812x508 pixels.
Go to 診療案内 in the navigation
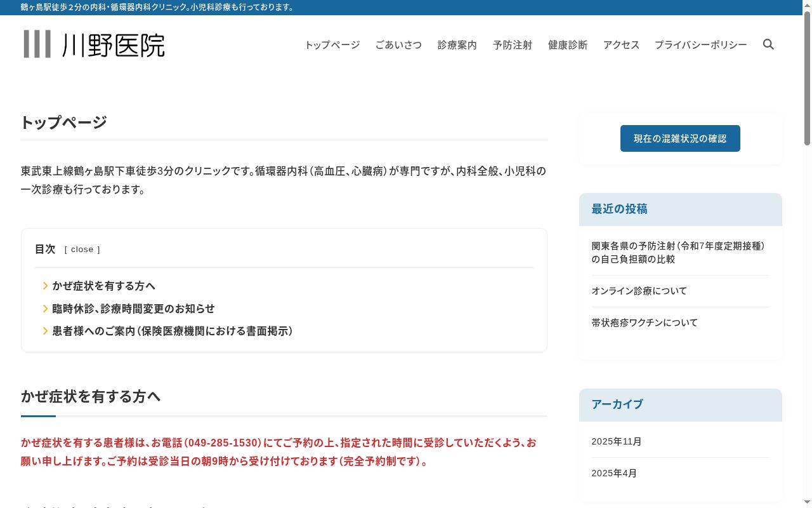tap(457, 45)
